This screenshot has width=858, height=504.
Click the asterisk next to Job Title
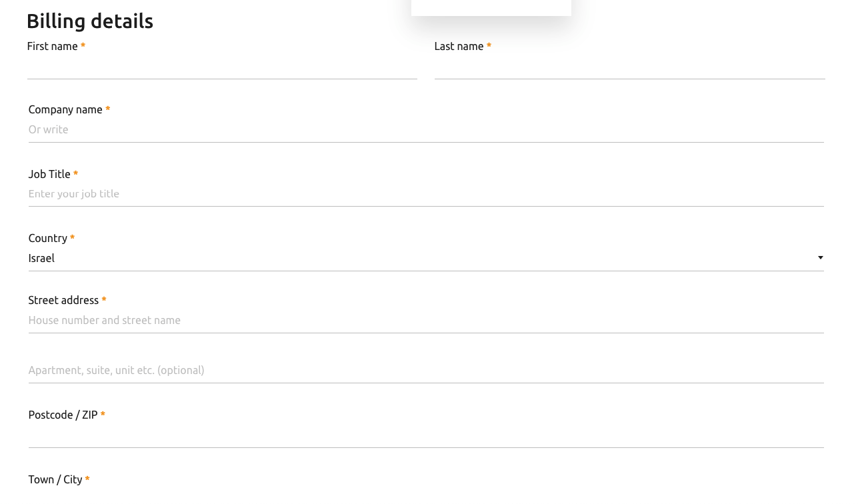(76, 174)
